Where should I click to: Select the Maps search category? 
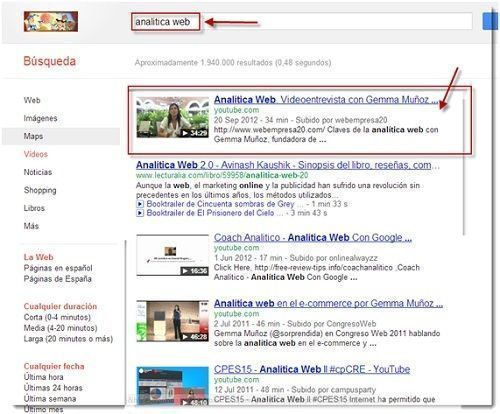click(x=33, y=136)
